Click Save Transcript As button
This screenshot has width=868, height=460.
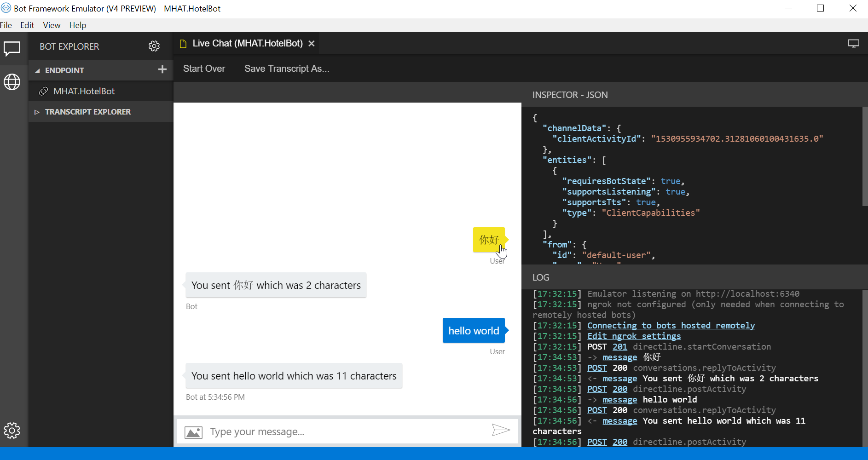click(x=287, y=69)
